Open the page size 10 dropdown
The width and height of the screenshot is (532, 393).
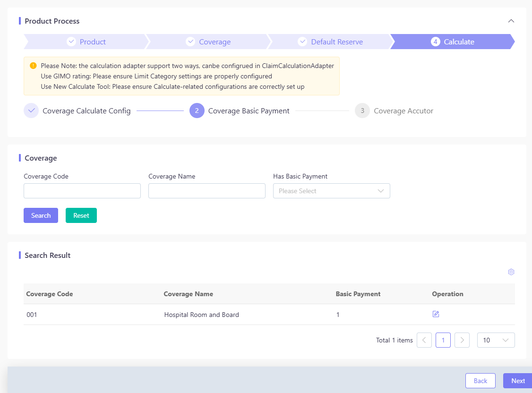click(496, 340)
